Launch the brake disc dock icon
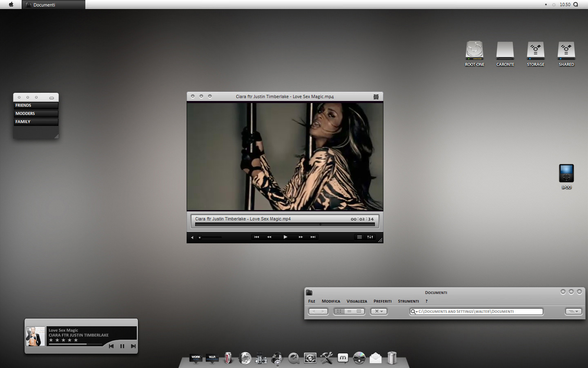This screenshot has height=368, width=588. [245, 358]
